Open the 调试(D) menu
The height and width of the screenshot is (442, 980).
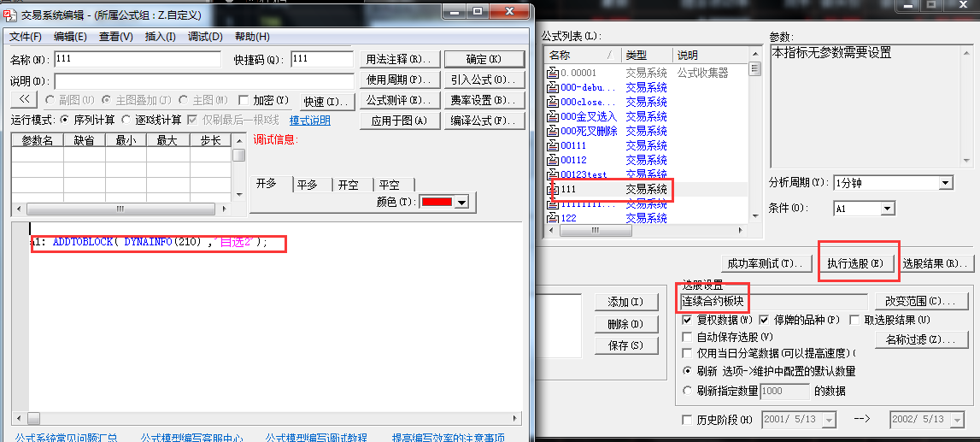click(x=205, y=37)
